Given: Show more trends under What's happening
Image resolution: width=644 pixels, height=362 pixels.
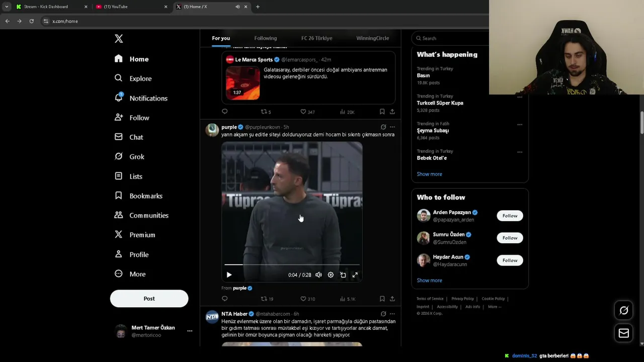Looking at the screenshot, I should (430, 174).
